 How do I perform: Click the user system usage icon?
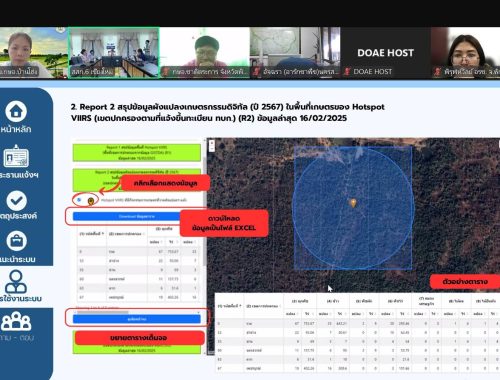[16, 282]
